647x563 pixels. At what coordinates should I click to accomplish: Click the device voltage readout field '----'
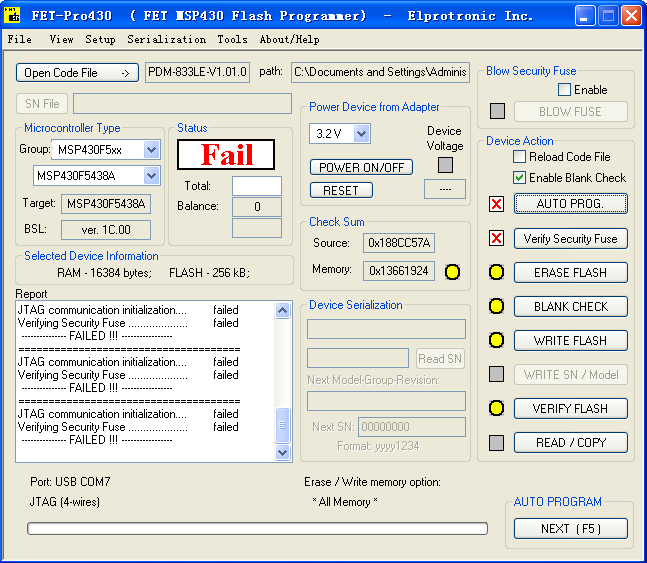[x=445, y=189]
